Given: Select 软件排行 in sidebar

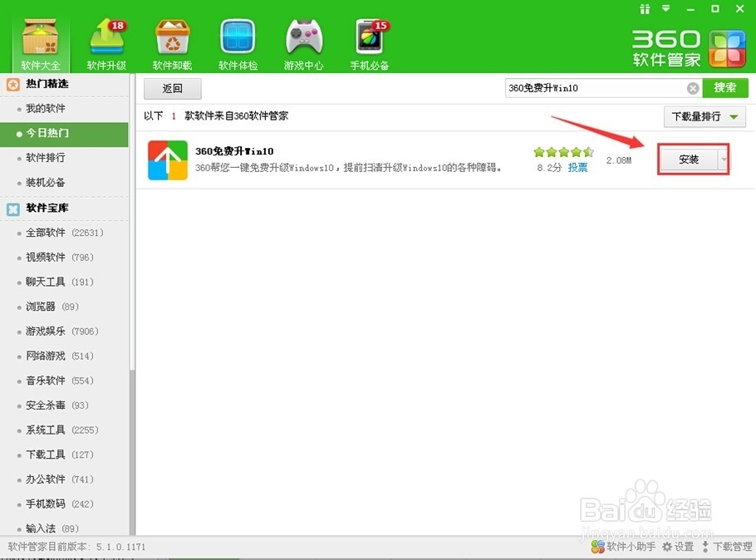Looking at the screenshot, I should pyautogui.click(x=46, y=158).
